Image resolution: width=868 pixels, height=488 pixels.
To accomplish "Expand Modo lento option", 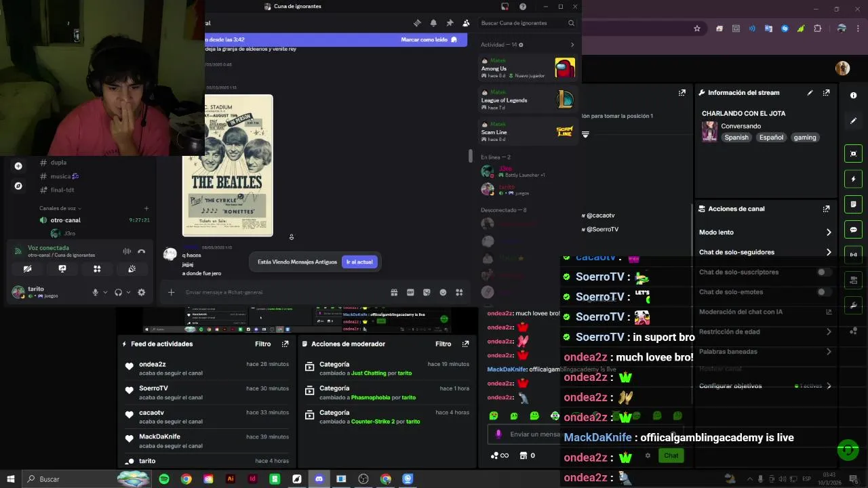I will pos(765,232).
